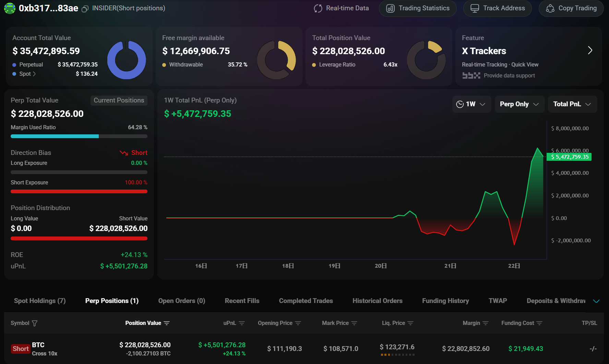The image size is (609, 364).
Task: Toggle the Current Positions button
Action: click(x=119, y=100)
